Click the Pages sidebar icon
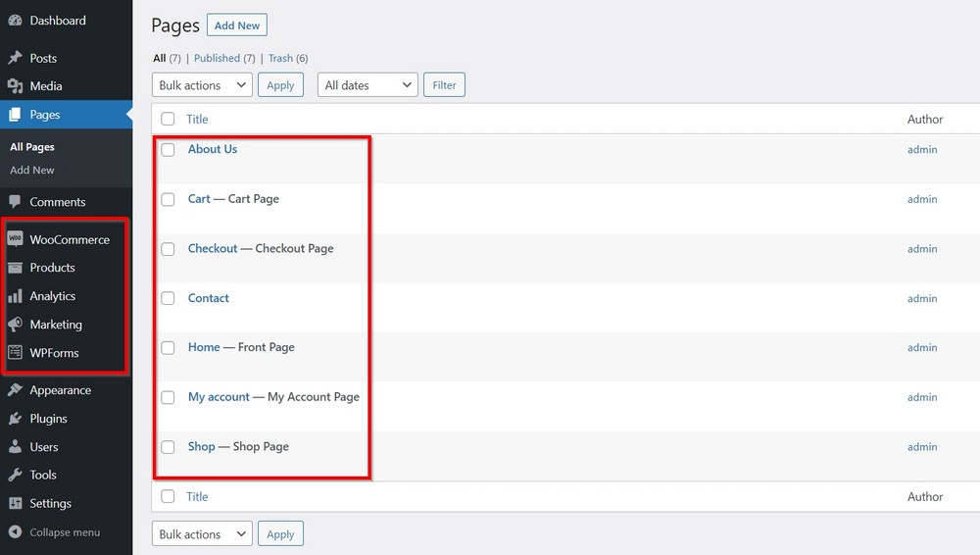 click(x=15, y=115)
